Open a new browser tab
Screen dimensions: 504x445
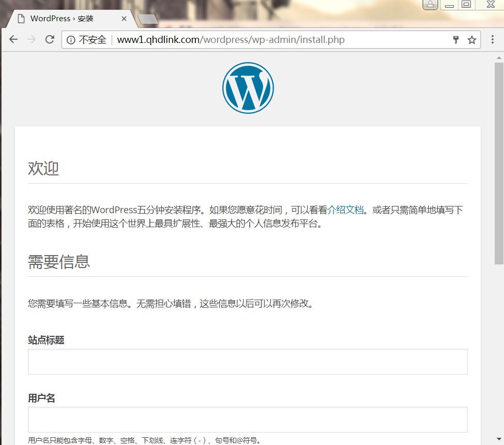[148, 19]
